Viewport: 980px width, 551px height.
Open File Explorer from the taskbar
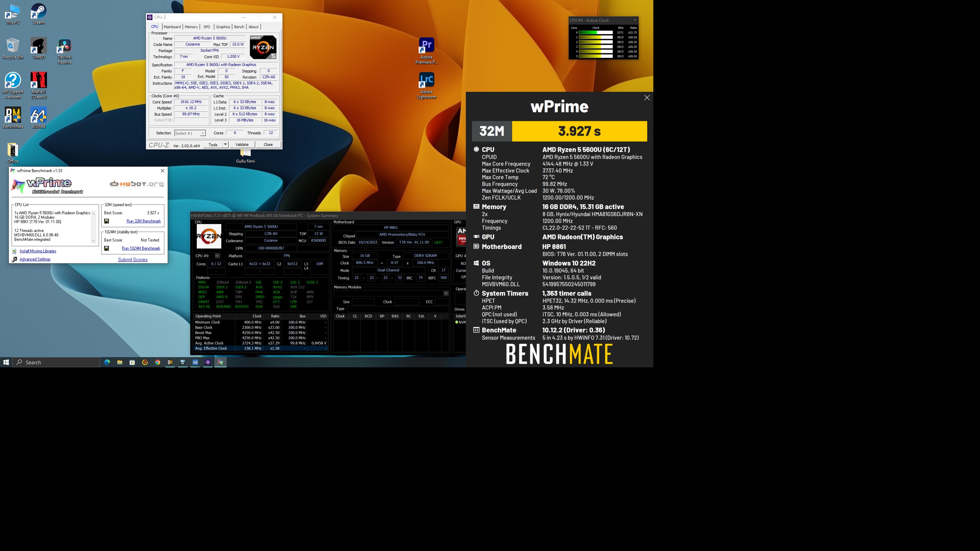(x=119, y=362)
